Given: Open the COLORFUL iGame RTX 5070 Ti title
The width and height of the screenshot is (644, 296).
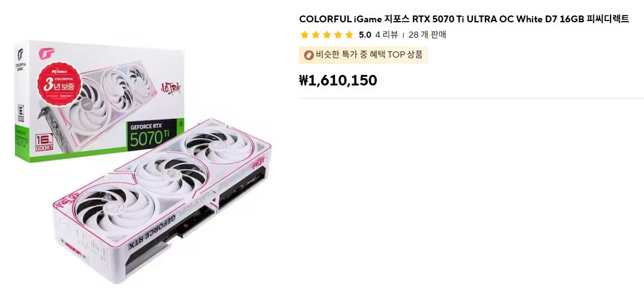Looking at the screenshot, I should 464,19.
